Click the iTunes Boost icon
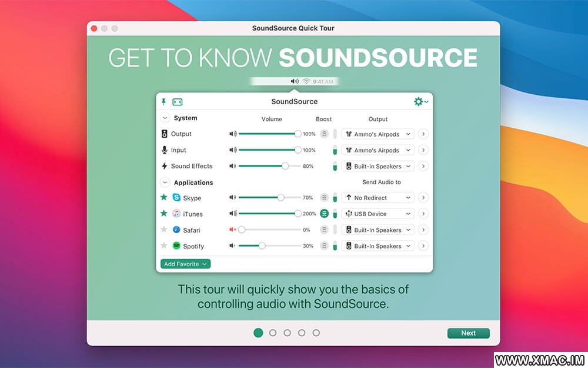Viewport: 588px width, 368px height. (x=324, y=214)
